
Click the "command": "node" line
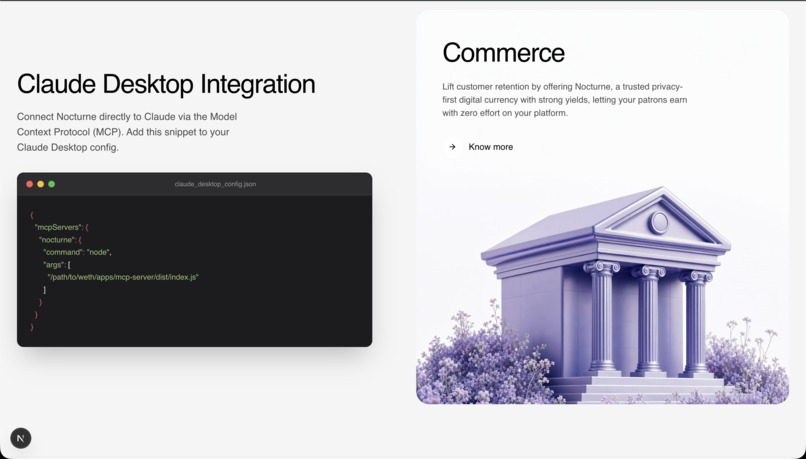77,252
